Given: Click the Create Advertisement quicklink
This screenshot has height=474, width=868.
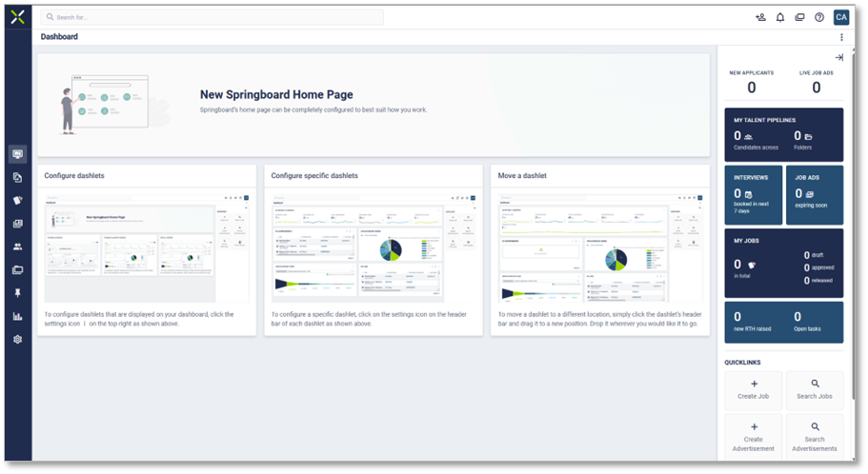Looking at the screenshot, I should pyautogui.click(x=754, y=436).
